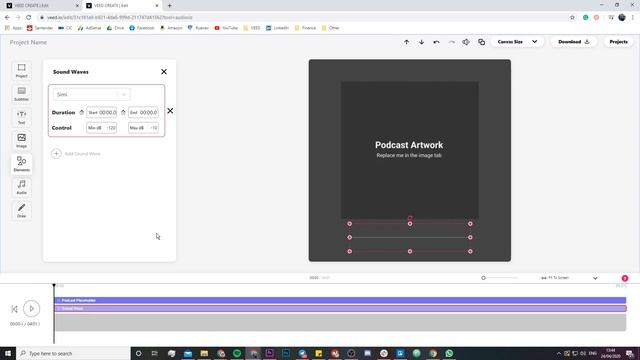Select the Text tool in the sidebar
This screenshot has width=640, height=360.
[x=22, y=117]
